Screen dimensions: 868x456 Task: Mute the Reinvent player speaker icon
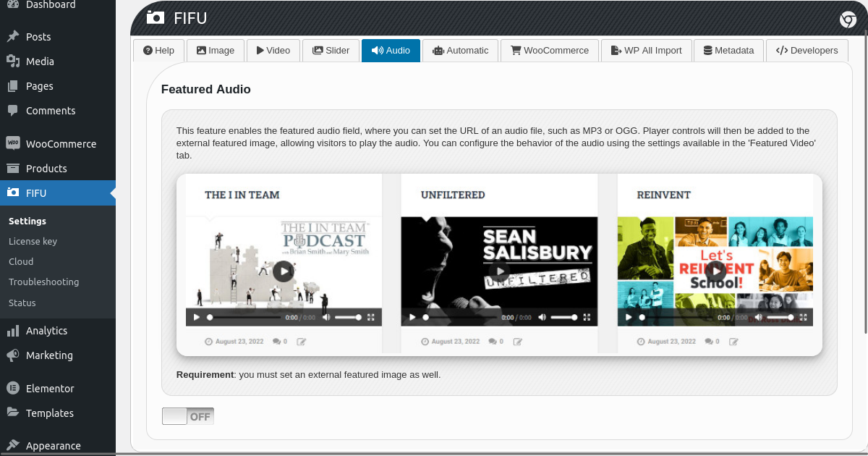point(758,317)
